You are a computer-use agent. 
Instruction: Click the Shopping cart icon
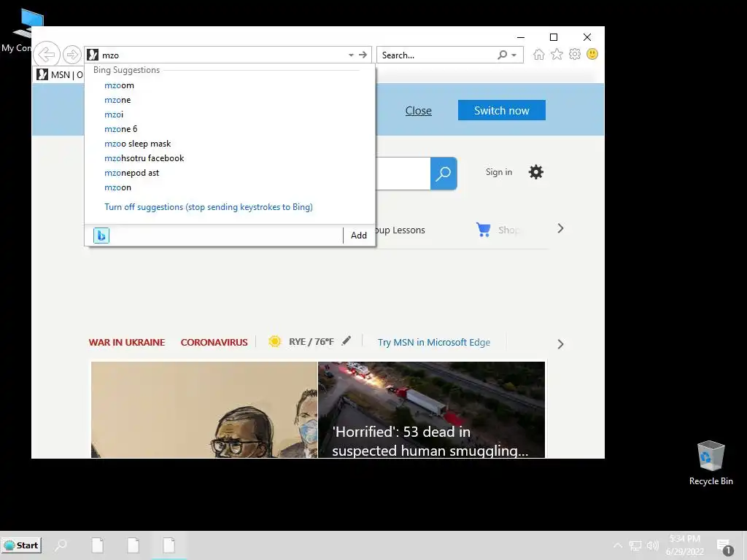pyautogui.click(x=484, y=230)
